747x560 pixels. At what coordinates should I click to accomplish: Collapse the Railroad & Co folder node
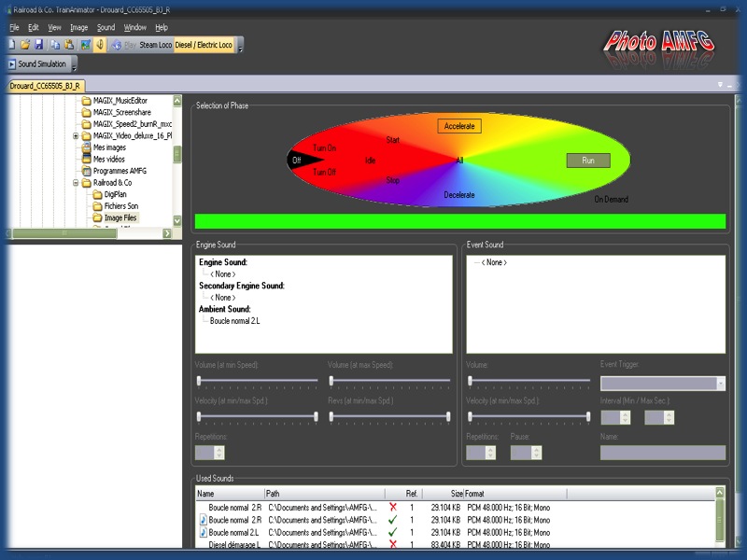pyautogui.click(x=76, y=182)
